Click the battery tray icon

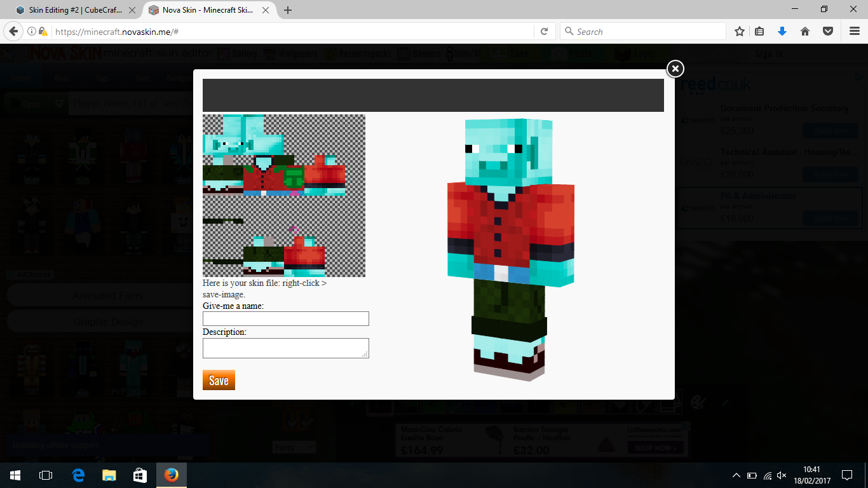click(x=752, y=475)
